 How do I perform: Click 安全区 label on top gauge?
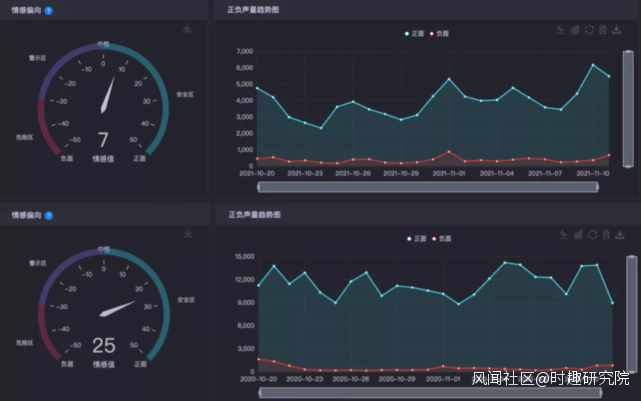(185, 94)
